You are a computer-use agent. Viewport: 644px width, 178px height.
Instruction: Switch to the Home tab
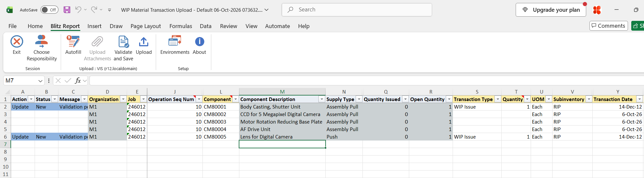tap(35, 26)
